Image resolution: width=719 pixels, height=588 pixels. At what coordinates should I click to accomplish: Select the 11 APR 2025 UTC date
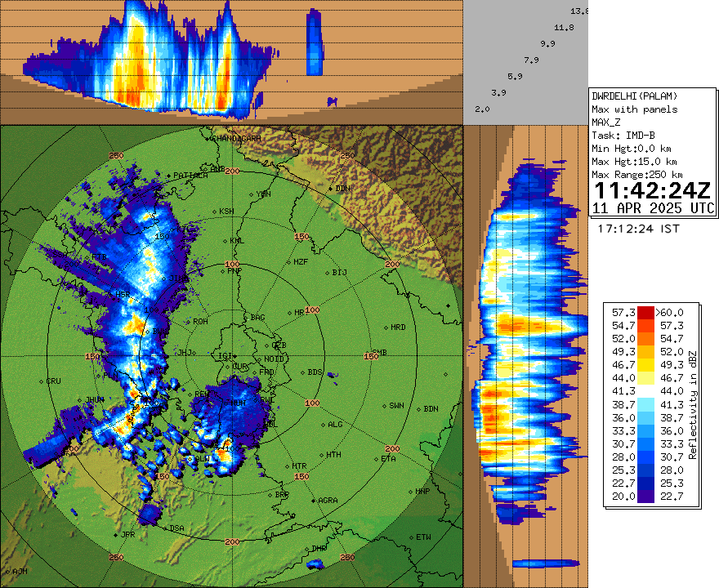tap(654, 208)
